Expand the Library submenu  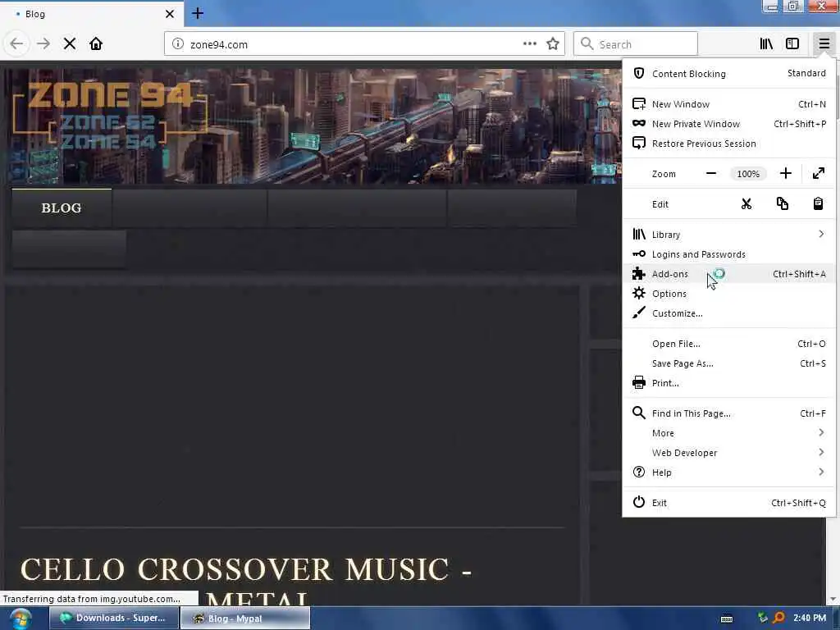click(728, 235)
